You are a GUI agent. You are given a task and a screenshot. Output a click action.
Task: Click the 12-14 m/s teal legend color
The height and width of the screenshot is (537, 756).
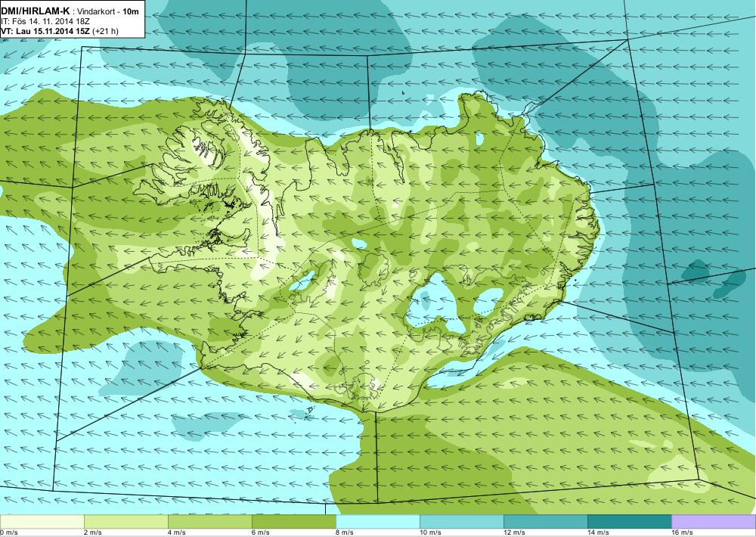pos(545,521)
